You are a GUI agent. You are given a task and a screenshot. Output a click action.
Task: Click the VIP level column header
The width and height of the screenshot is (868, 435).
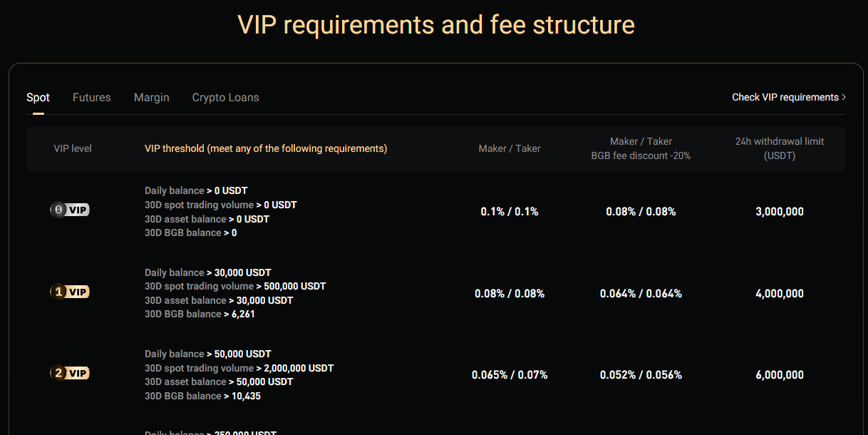coord(73,148)
